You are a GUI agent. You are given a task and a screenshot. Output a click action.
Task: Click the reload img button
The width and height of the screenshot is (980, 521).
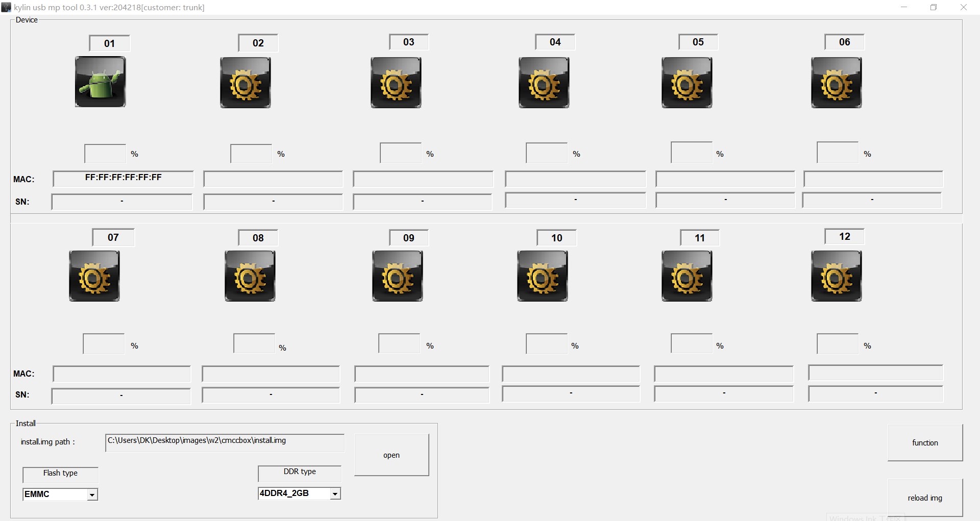coord(925,498)
